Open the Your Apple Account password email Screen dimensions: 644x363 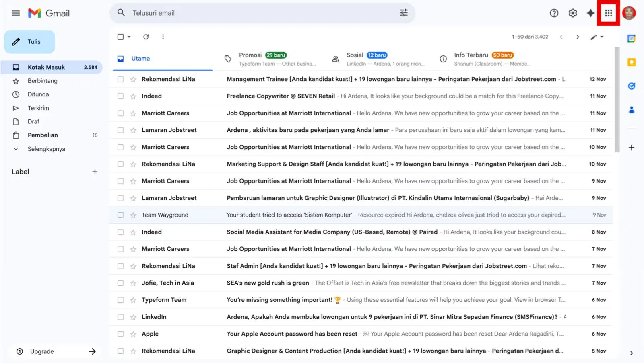pos(361,334)
